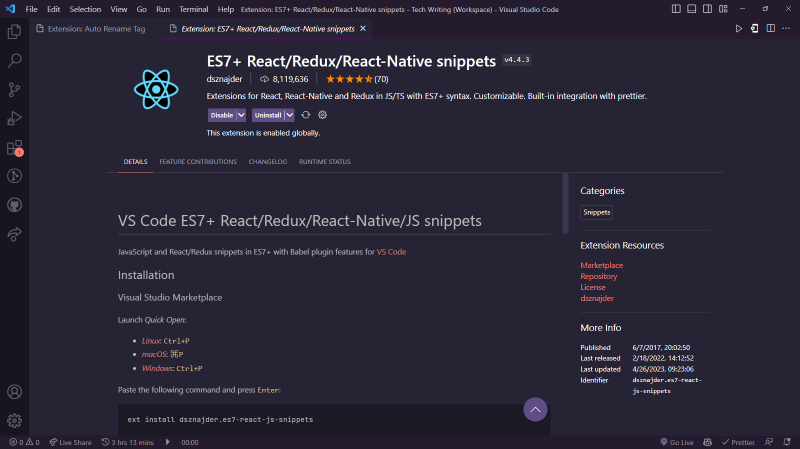
Task: Click the Run play icon in editor toolbar
Action: point(738,29)
